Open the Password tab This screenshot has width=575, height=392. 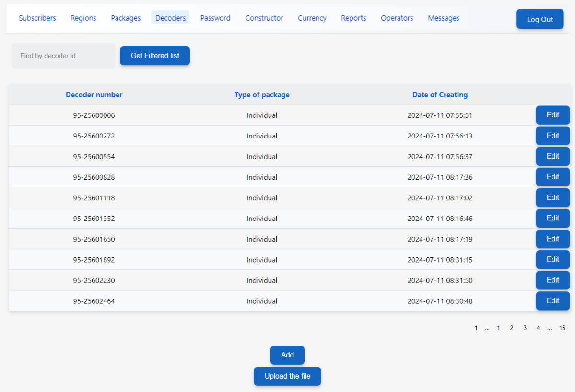point(215,18)
